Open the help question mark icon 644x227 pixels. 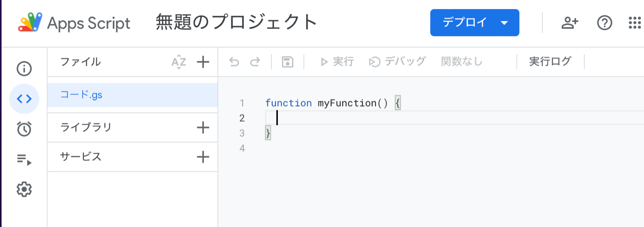(x=604, y=23)
